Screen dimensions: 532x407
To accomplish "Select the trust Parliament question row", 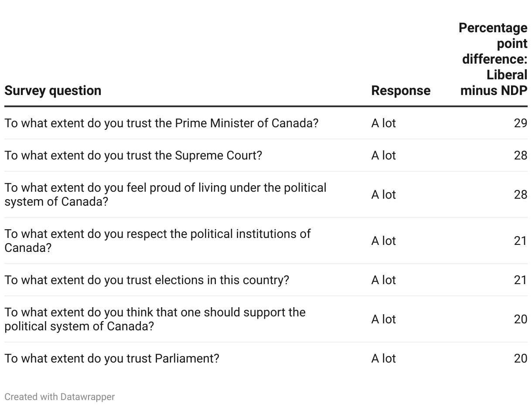I will (266, 359).
